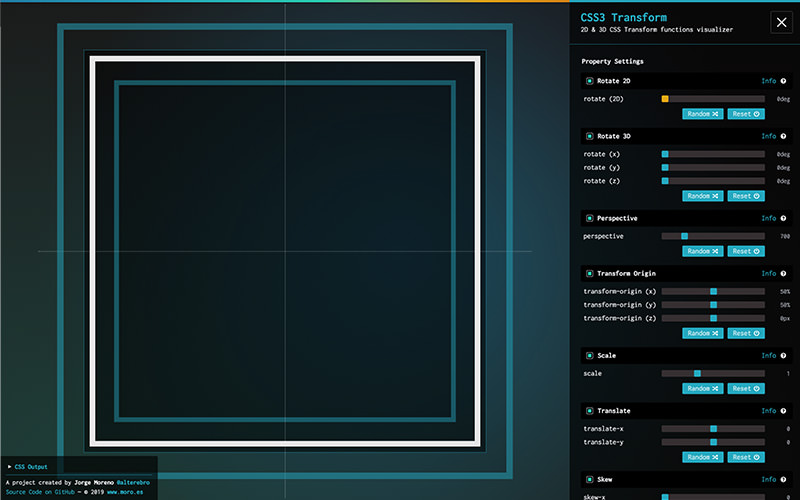Screen dimensions: 800x500
Task: Click the transform-origin (z) slider handle
Action: point(713,318)
